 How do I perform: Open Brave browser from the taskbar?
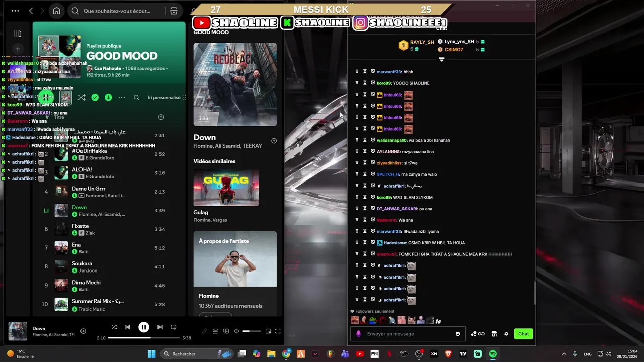click(448, 354)
